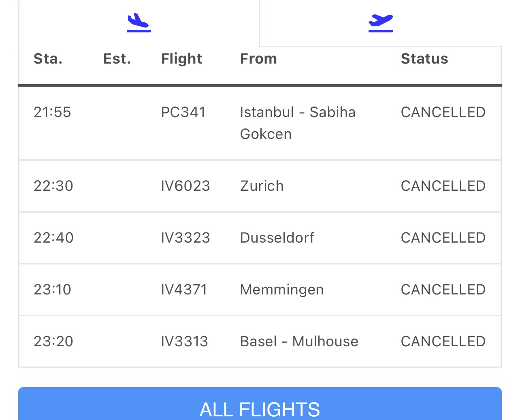Switch to the departures plane icon tab
520x420 pixels.
point(381,23)
